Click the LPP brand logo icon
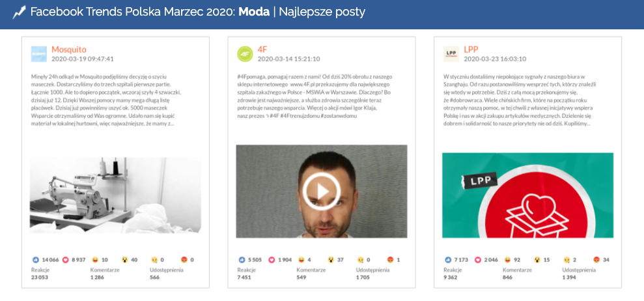644x301 pixels. coord(451,53)
